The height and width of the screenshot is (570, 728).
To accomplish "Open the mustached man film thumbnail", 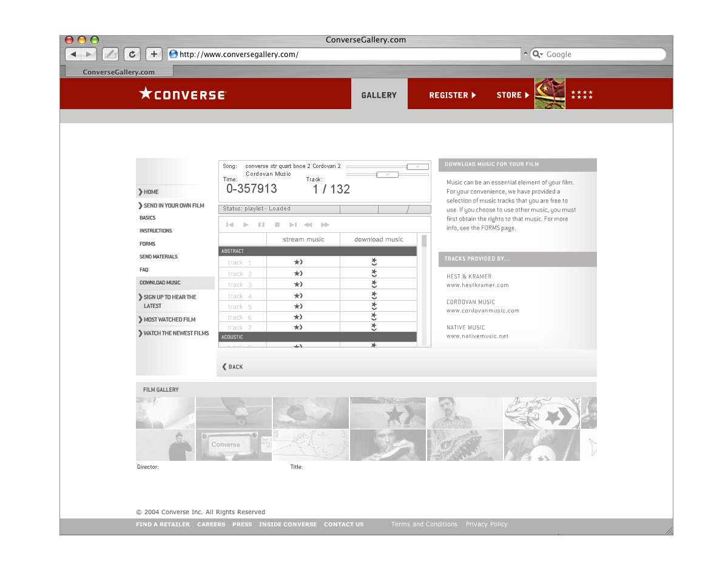I will 464,413.
